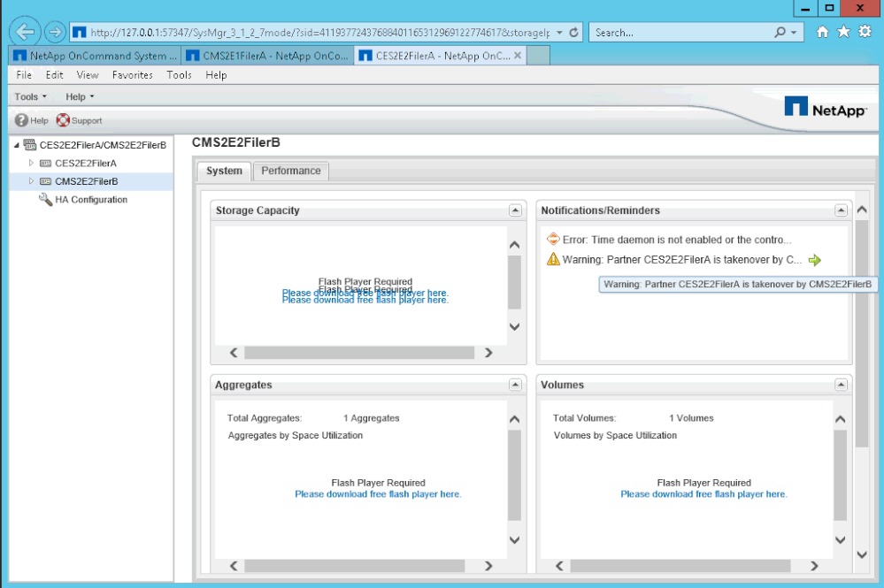This screenshot has height=588, width=884.
Task: Click the Storage Capacity horizontal scrollbar track
Action: coord(359,353)
